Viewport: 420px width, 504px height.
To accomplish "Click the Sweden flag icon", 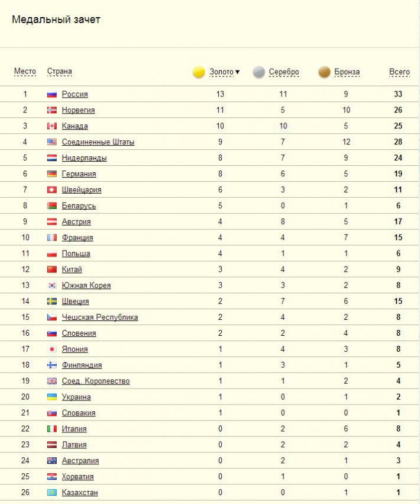I will point(51,301).
